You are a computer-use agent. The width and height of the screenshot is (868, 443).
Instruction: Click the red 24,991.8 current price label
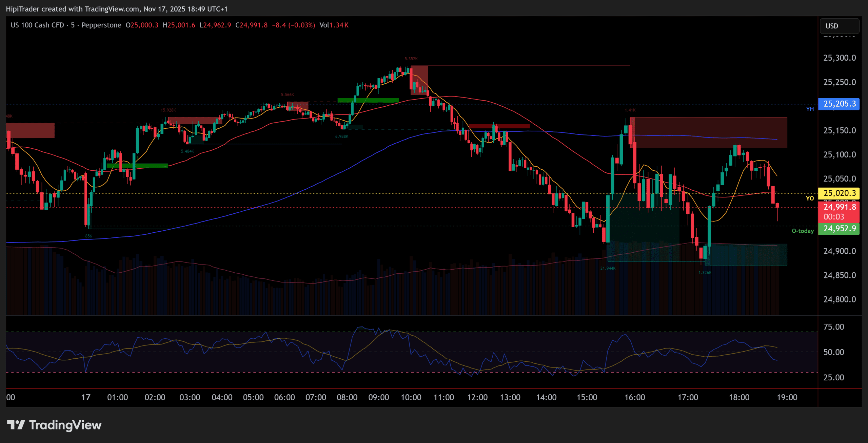[839, 207]
